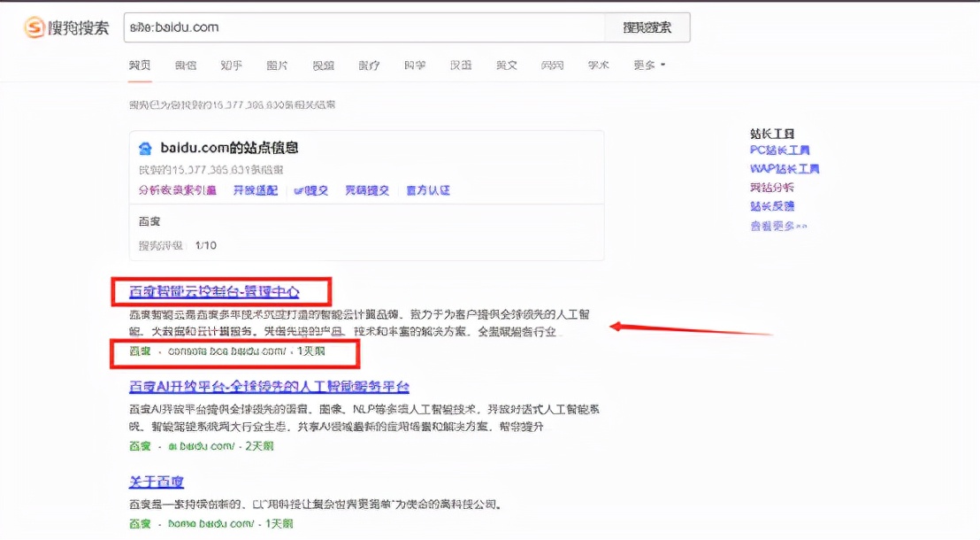Open the 开放适配 link
980x540 pixels.
click(255, 190)
